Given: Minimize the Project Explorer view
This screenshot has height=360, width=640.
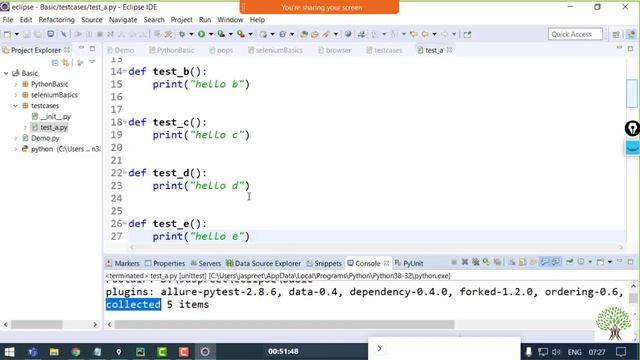Looking at the screenshot, I should [81, 49].
